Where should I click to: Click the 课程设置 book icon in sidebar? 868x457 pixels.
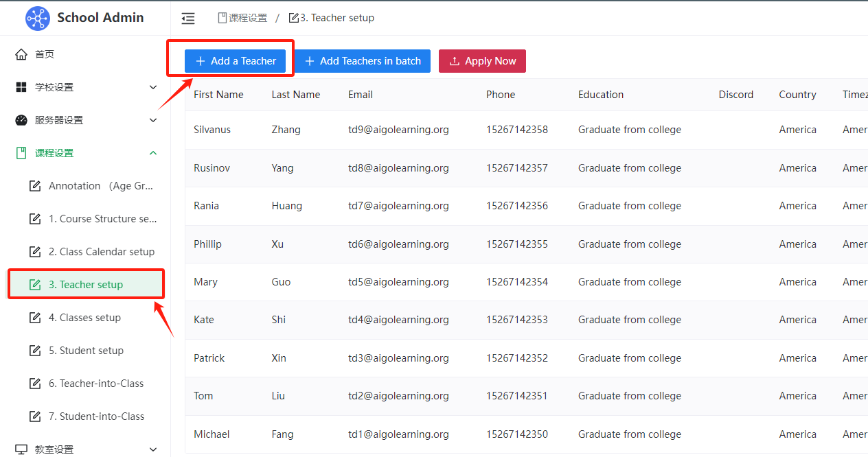[21, 153]
